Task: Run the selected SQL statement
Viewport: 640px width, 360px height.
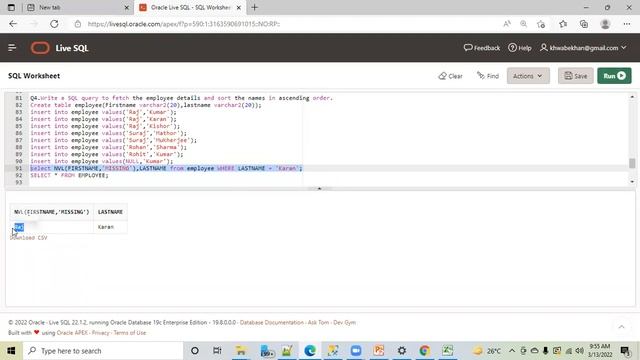Action: pyautogui.click(x=614, y=76)
